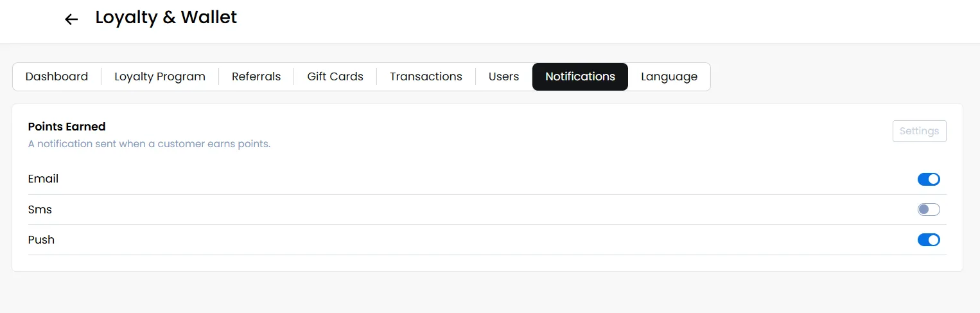
Task: Click the Email row label
Action: point(43,179)
